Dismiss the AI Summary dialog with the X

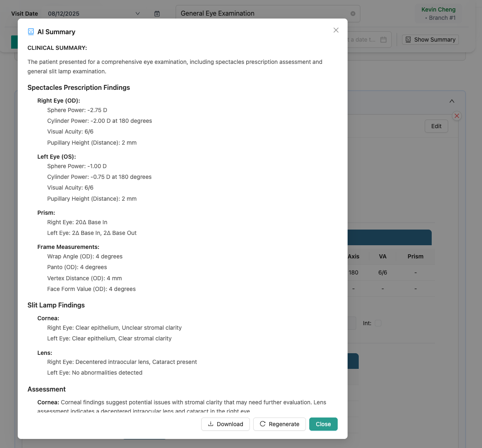point(336,30)
